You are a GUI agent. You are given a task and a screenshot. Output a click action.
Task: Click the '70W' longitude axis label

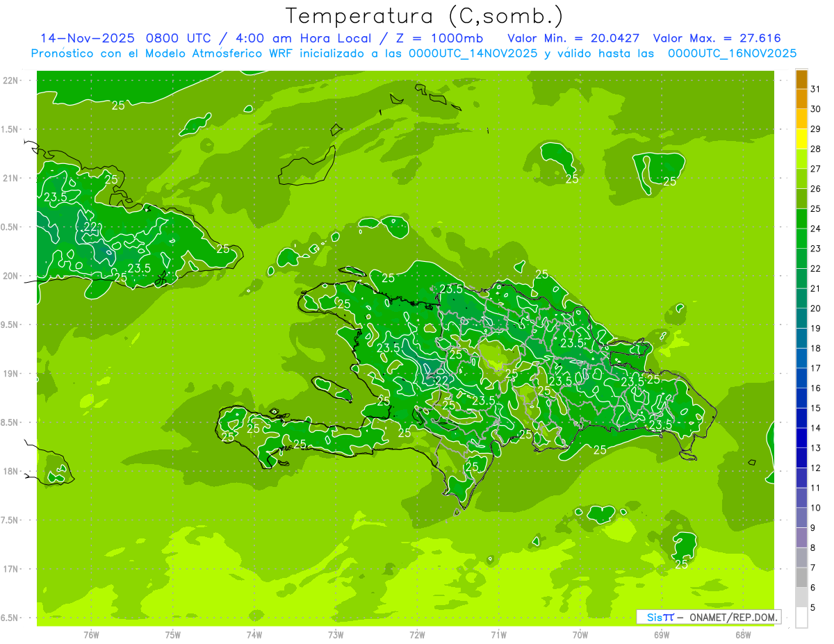point(580,635)
